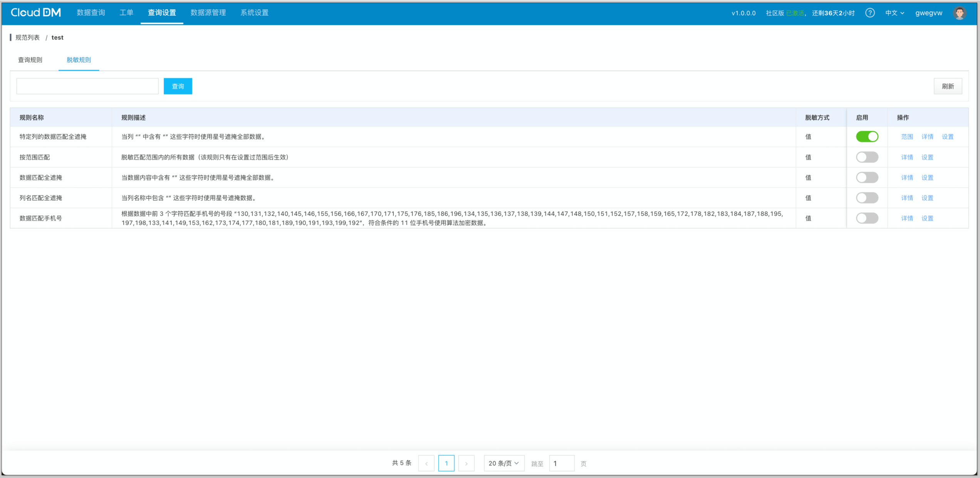The height and width of the screenshot is (478, 980).
Task: Click the help question mark icon
Action: pos(869,13)
